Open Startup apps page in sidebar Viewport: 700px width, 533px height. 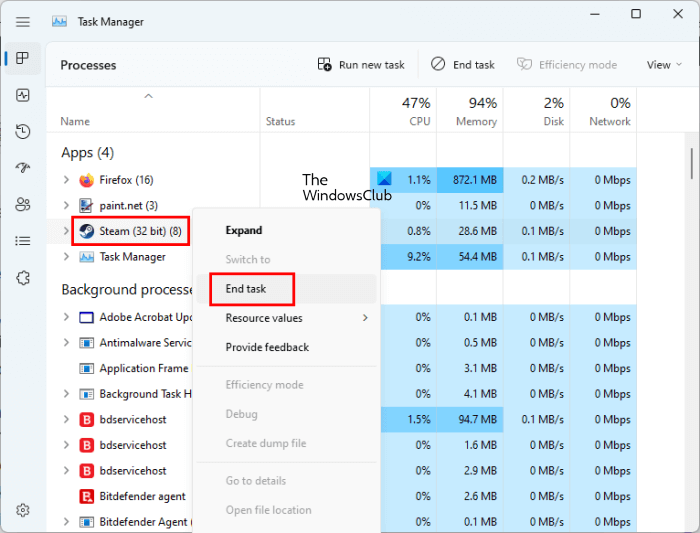click(x=23, y=168)
